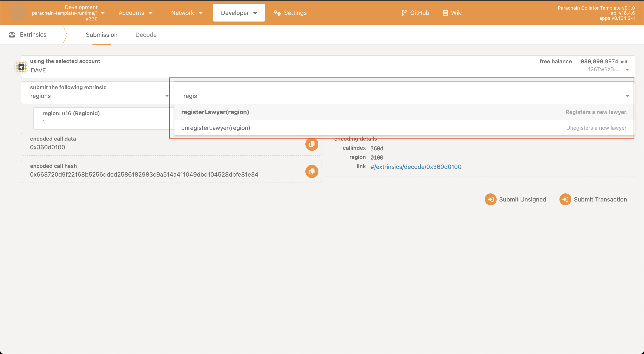Expand the Developer menu
Viewport: 644px width, 354px height.
(x=239, y=13)
